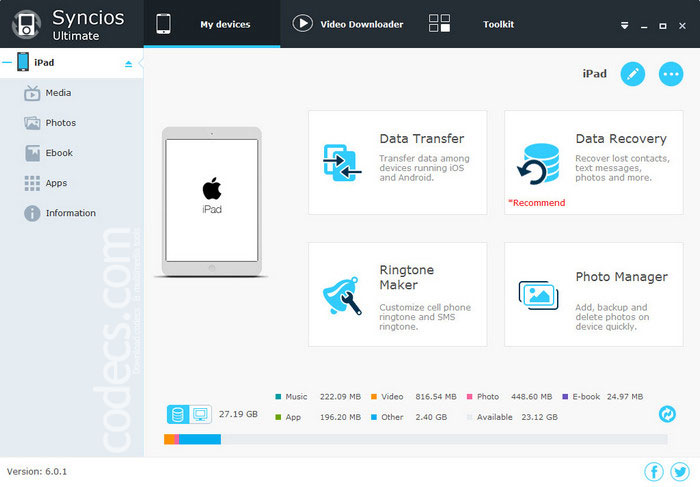Refresh storage info with circular arrow icon
Viewport: 700px width, 487px height.
(x=667, y=414)
